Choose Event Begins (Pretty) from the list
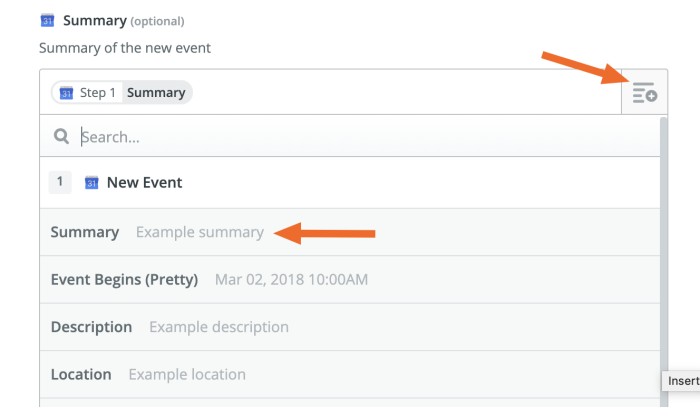 click(x=125, y=279)
